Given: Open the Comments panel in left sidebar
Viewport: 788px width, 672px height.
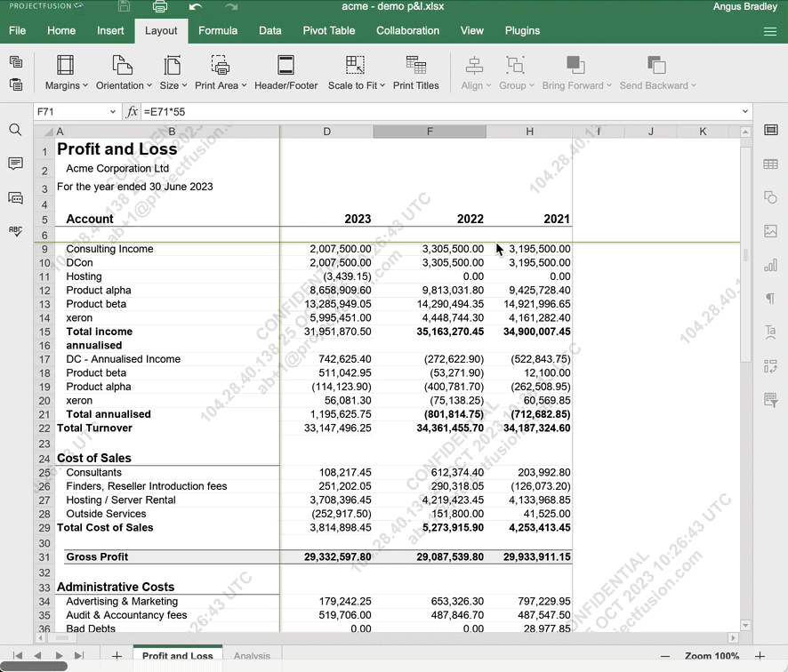Looking at the screenshot, I should [x=15, y=164].
